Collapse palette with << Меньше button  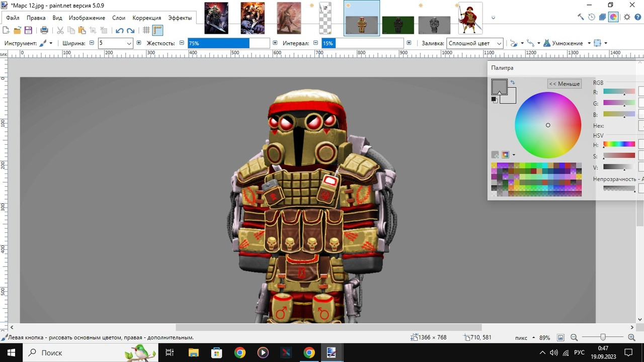(x=565, y=83)
